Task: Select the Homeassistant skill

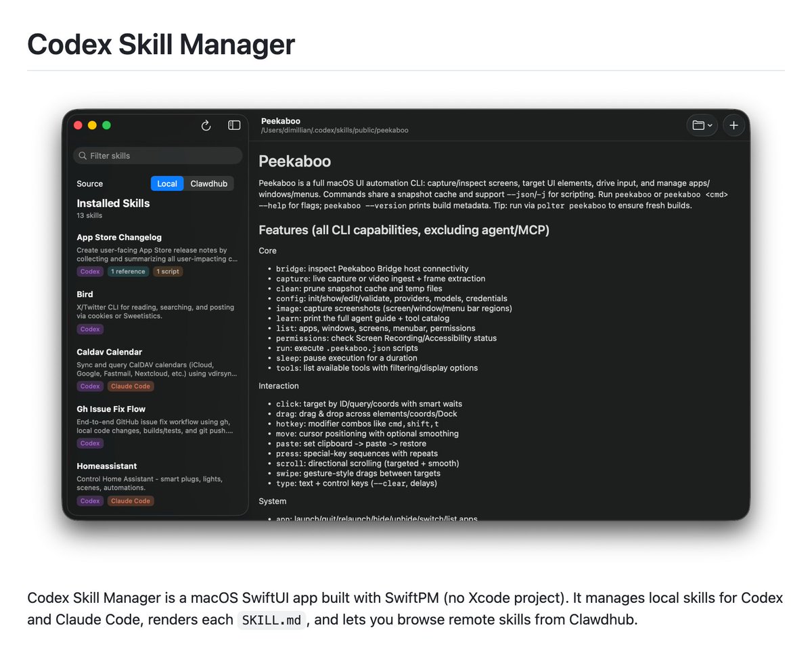Action: pyautogui.click(x=157, y=484)
